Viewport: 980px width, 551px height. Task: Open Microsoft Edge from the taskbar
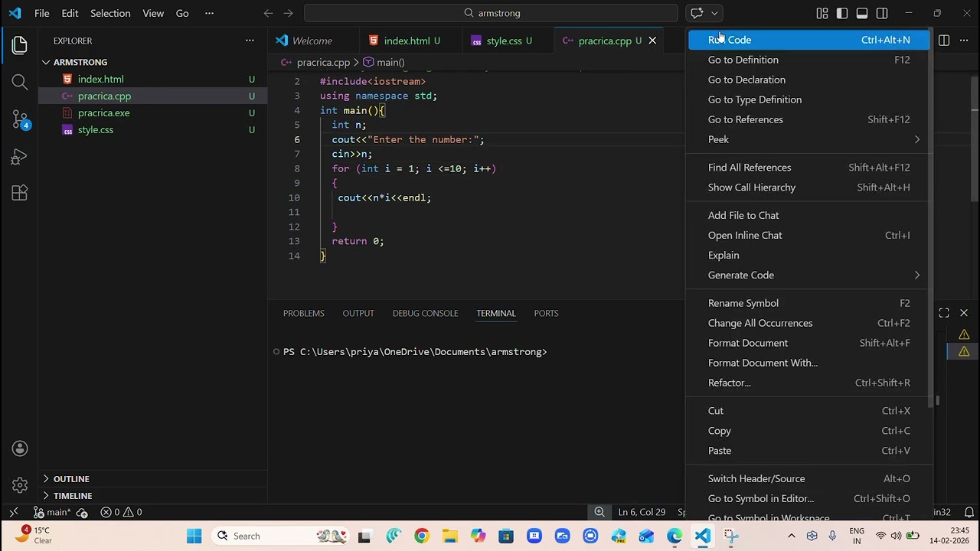pyautogui.click(x=675, y=536)
